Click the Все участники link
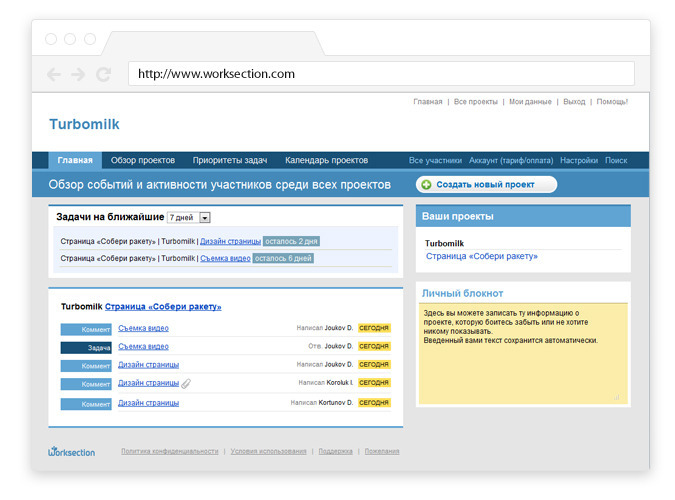 435,160
